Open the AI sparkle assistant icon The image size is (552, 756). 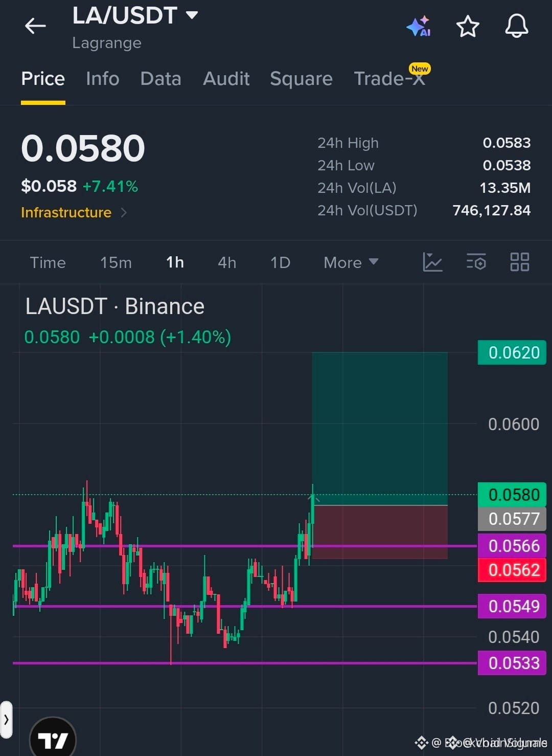419,26
